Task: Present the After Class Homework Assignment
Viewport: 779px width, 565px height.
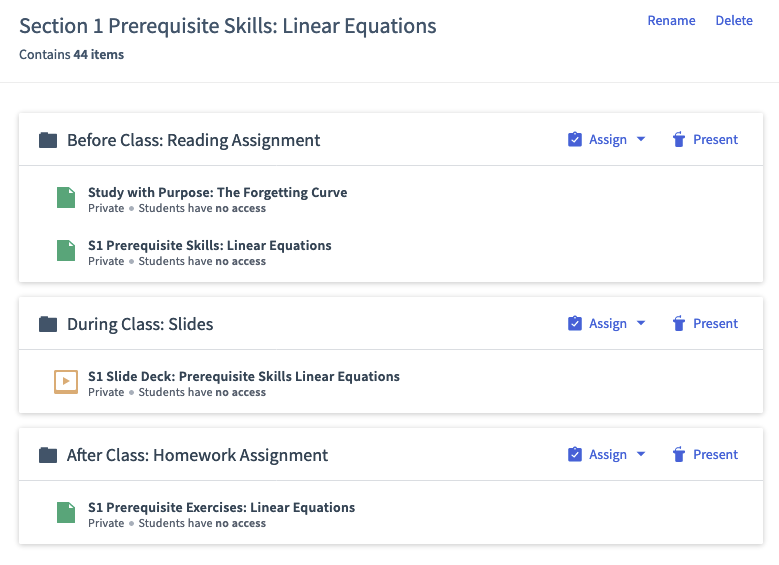Action: pyautogui.click(x=705, y=454)
